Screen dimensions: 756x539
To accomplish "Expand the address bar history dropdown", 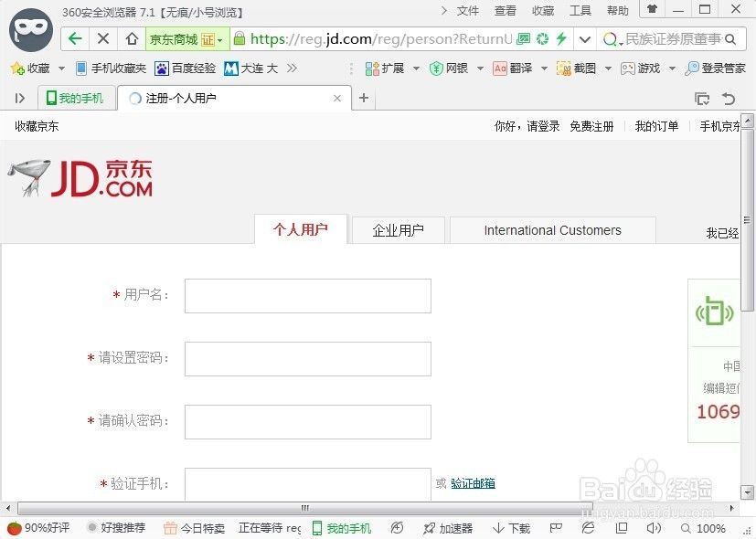I will [x=585, y=39].
